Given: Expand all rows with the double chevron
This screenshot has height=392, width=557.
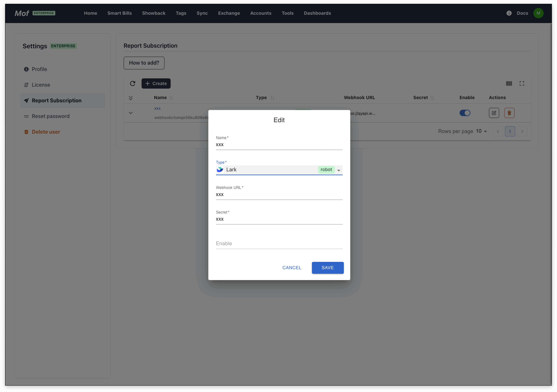Looking at the screenshot, I should (131, 98).
